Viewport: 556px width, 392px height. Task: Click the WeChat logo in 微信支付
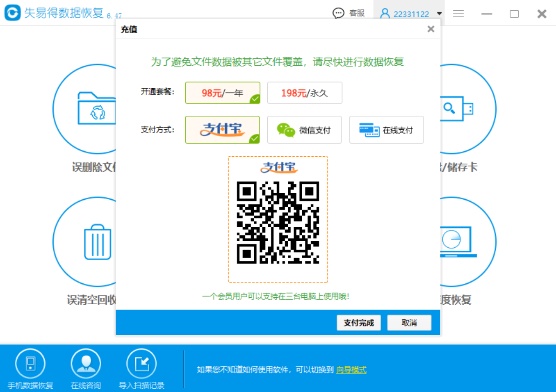click(x=286, y=130)
